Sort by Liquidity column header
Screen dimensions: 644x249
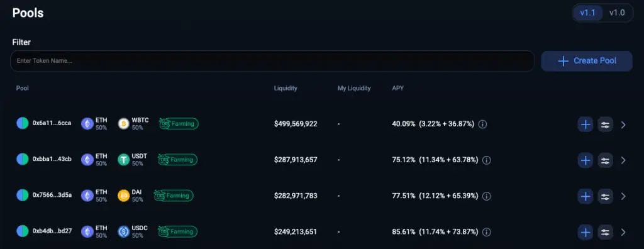286,88
